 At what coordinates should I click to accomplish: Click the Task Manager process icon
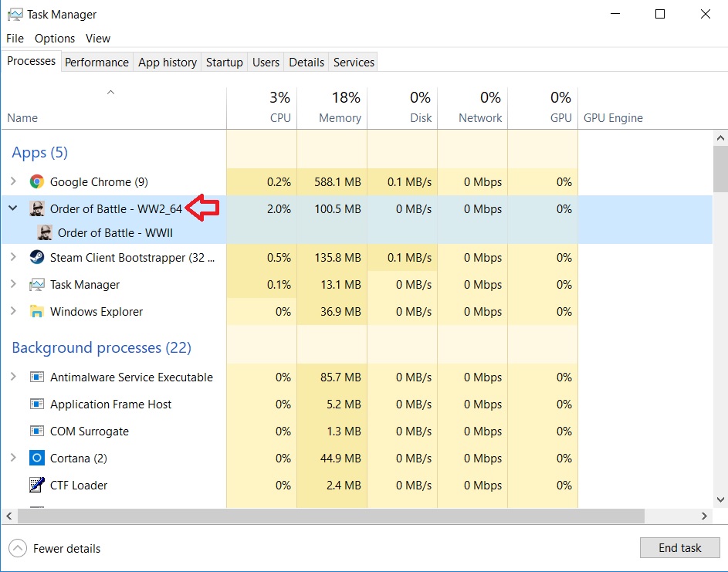(36, 285)
